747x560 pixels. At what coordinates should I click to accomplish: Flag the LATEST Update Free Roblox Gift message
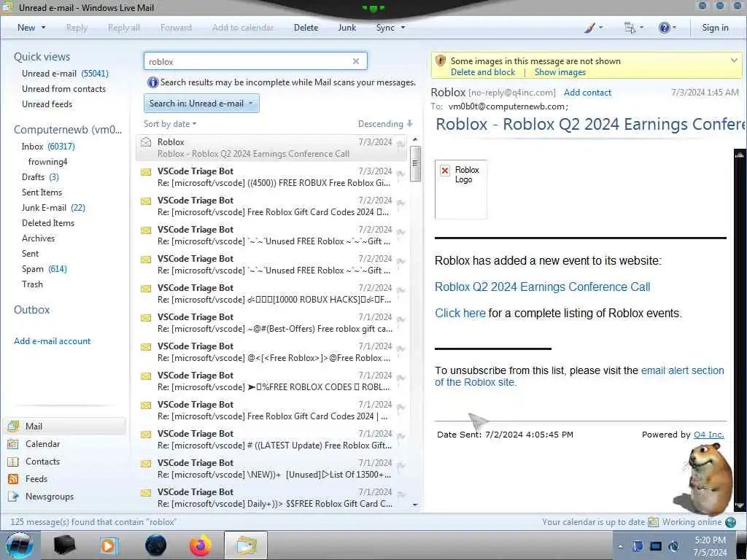(x=400, y=436)
